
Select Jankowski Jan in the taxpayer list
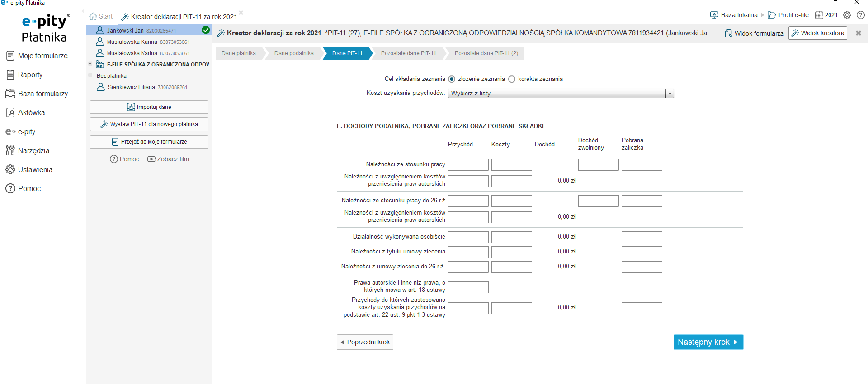click(x=149, y=30)
